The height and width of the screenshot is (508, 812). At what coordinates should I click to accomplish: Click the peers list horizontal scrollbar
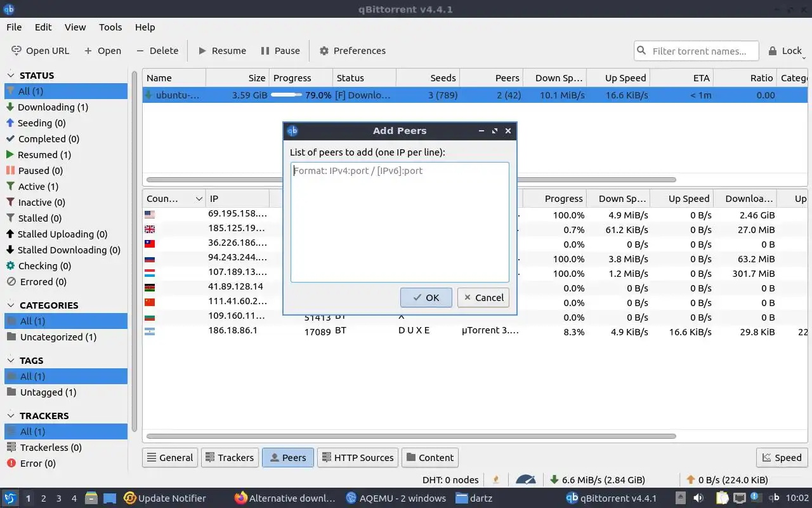click(411, 436)
